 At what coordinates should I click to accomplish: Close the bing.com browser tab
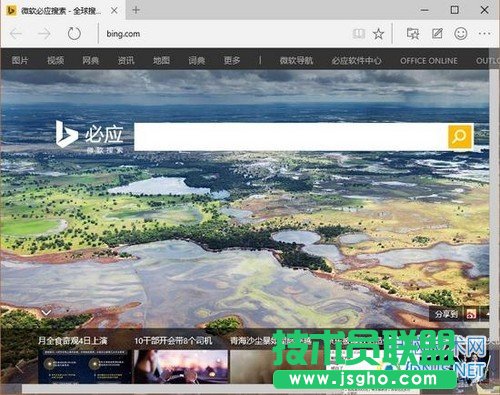[114, 11]
